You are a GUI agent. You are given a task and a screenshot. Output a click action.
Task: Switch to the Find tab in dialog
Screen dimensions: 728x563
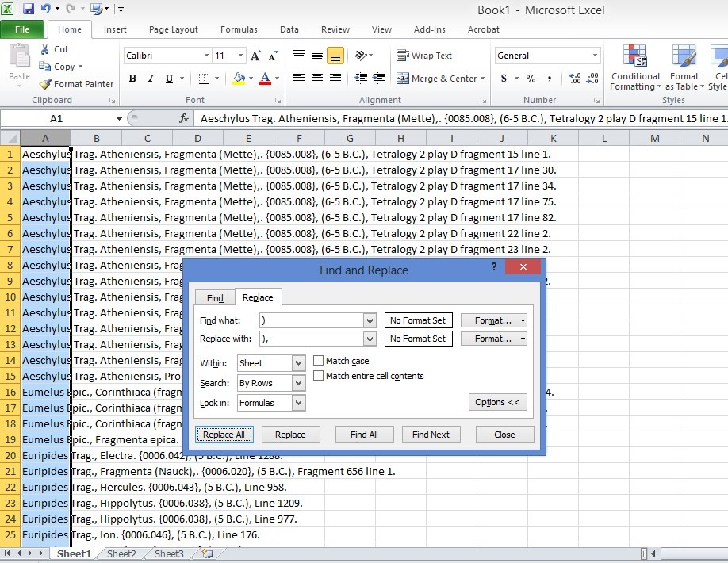click(x=215, y=298)
